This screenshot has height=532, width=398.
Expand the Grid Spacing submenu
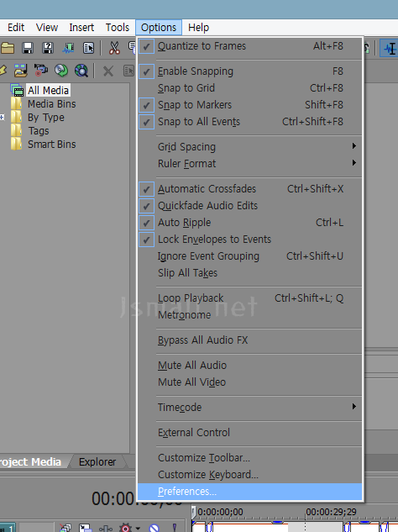tap(250, 147)
